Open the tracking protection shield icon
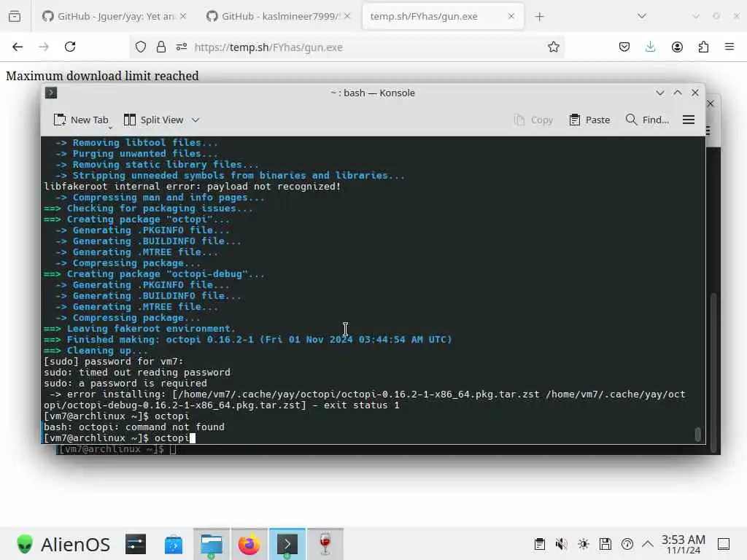The width and height of the screenshot is (747, 560). 141,47
